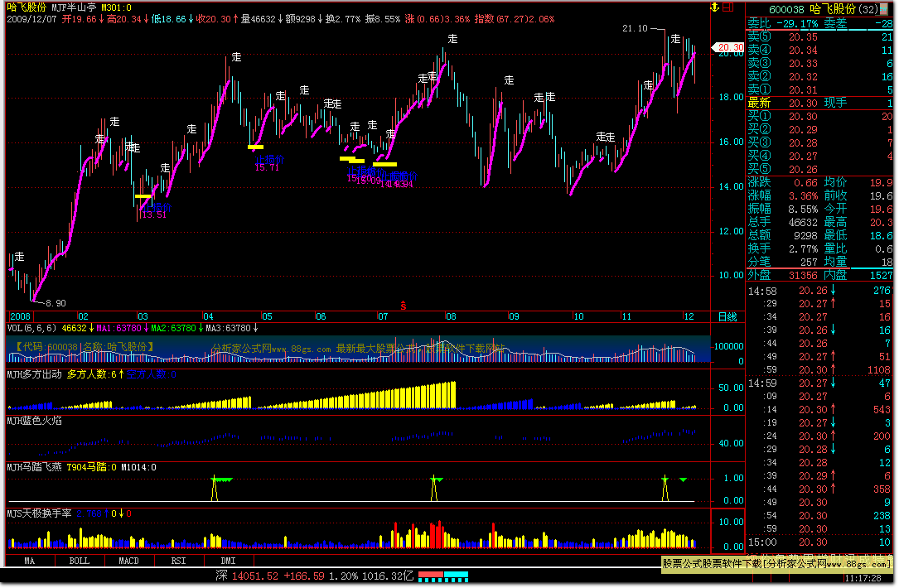Click the yellow anchor icon above price axis
Image resolution: width=899 pixels, height=588 pixels.
pos(713,7)
